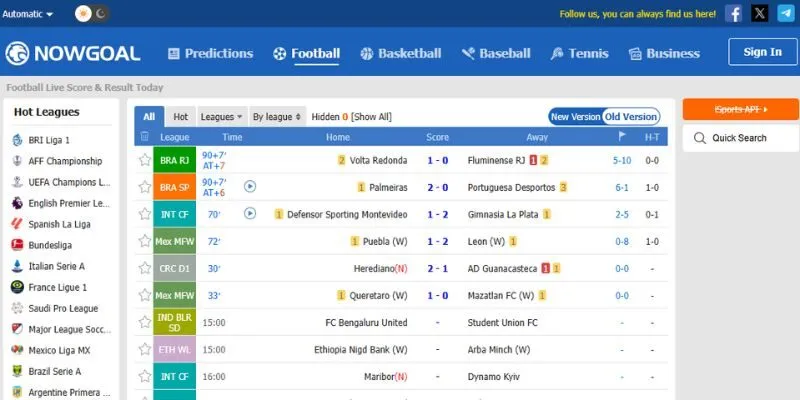Favorite the Volta Redonda match star
The width and height of the screenshot is (800, 400).
coord(145,160)
